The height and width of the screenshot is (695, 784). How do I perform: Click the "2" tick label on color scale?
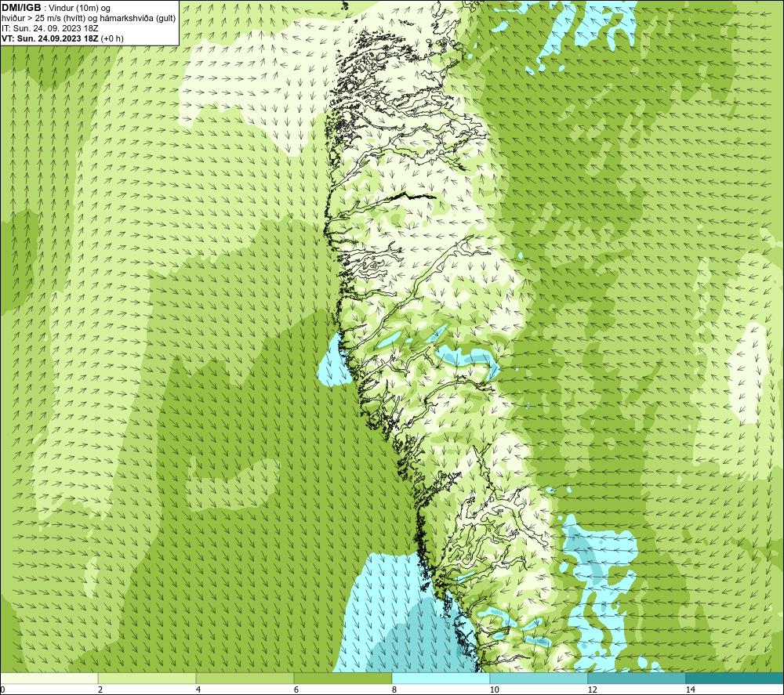click(x=100, y=690)
